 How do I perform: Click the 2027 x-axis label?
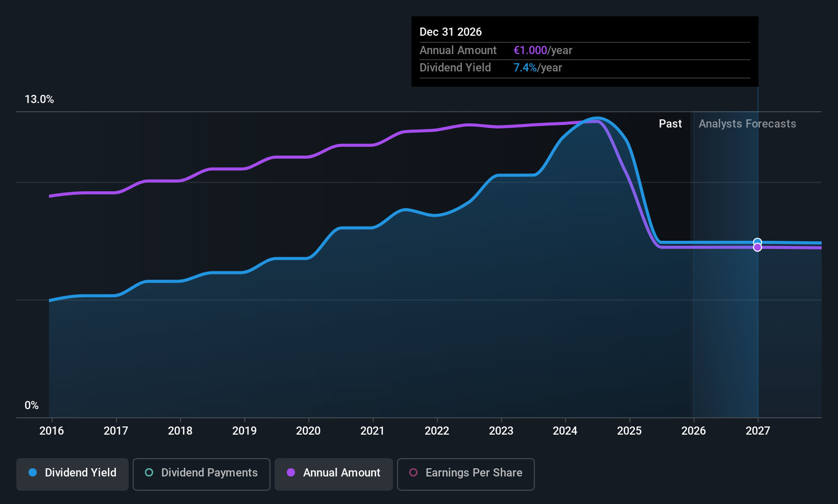pyautogui.click(x=758, y=431)
